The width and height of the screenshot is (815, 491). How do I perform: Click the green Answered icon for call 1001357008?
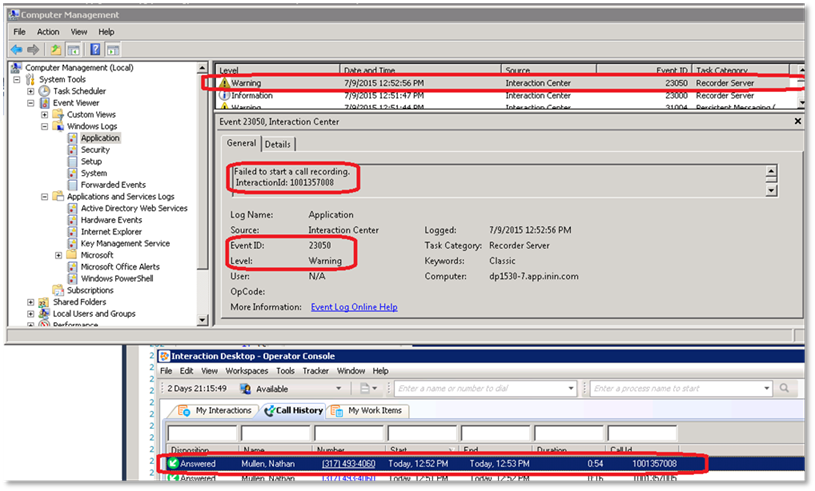(x=174, y=463)
